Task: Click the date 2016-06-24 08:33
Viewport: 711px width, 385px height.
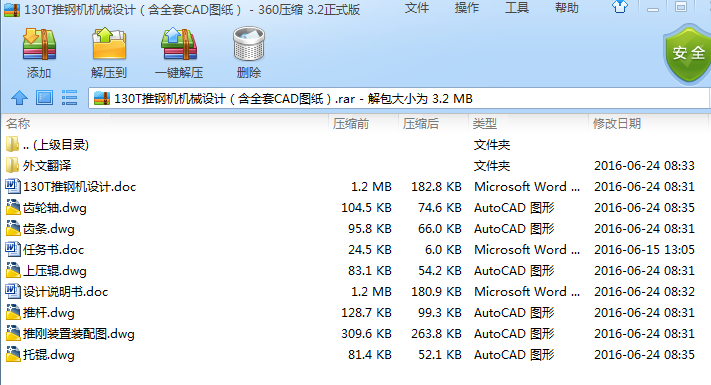Action: 644,166
